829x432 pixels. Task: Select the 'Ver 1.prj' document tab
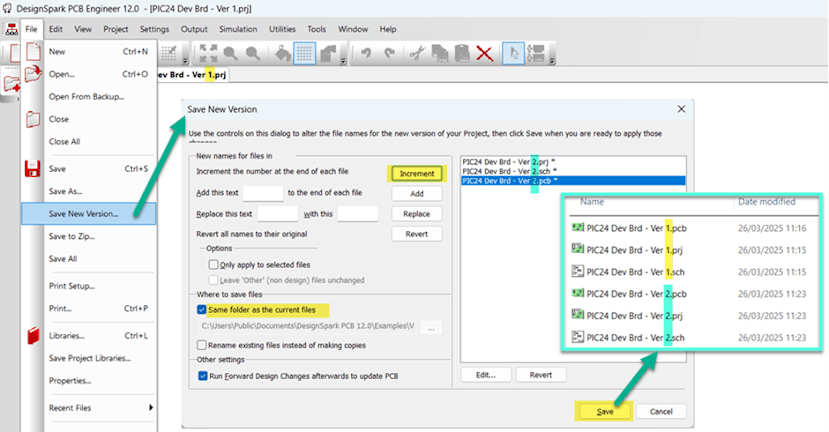click(192, 75)
